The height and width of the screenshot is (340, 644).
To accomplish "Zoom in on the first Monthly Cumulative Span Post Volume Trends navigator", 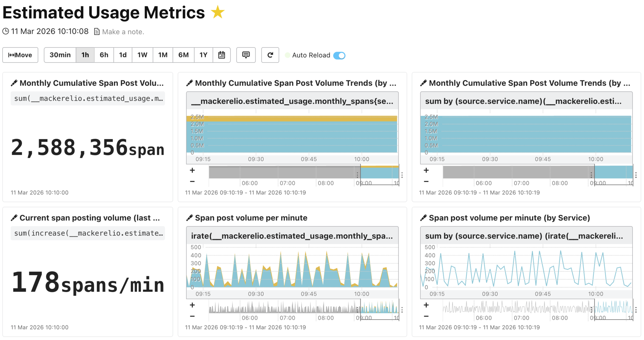I will 192,170.
